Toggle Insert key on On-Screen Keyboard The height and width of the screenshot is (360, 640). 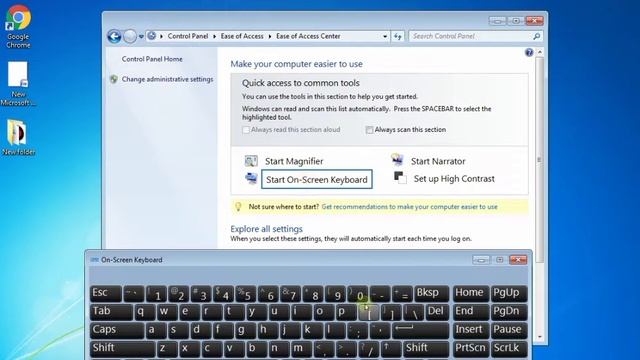click(x=471, y=330)
